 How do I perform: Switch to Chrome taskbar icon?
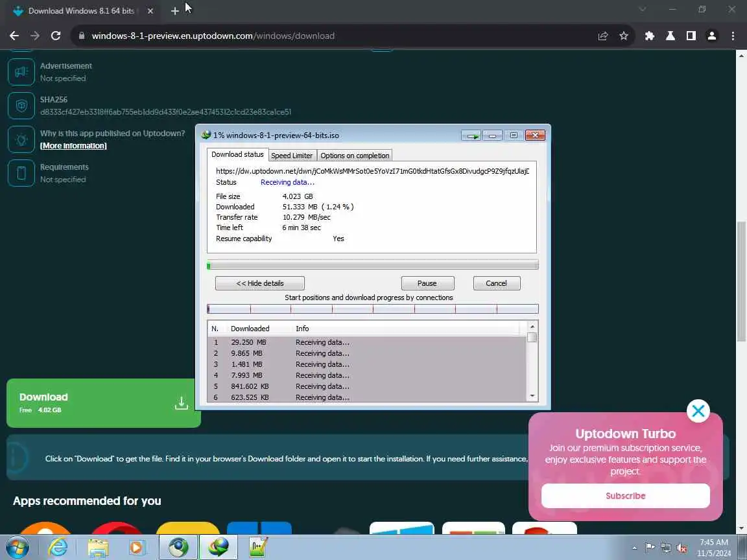(178, 547)
